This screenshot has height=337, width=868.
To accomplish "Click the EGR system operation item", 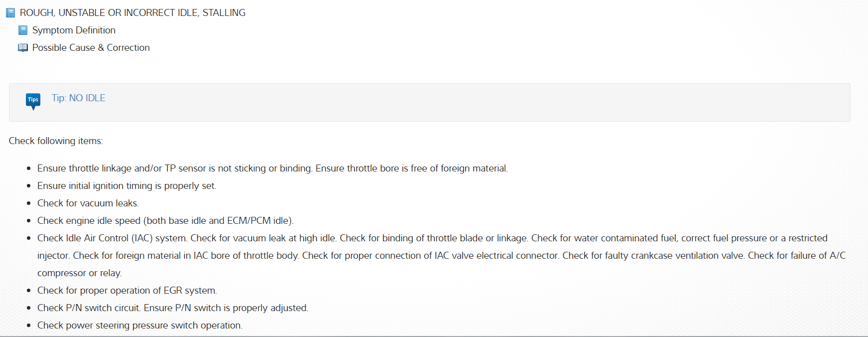I will click(127, 291).
